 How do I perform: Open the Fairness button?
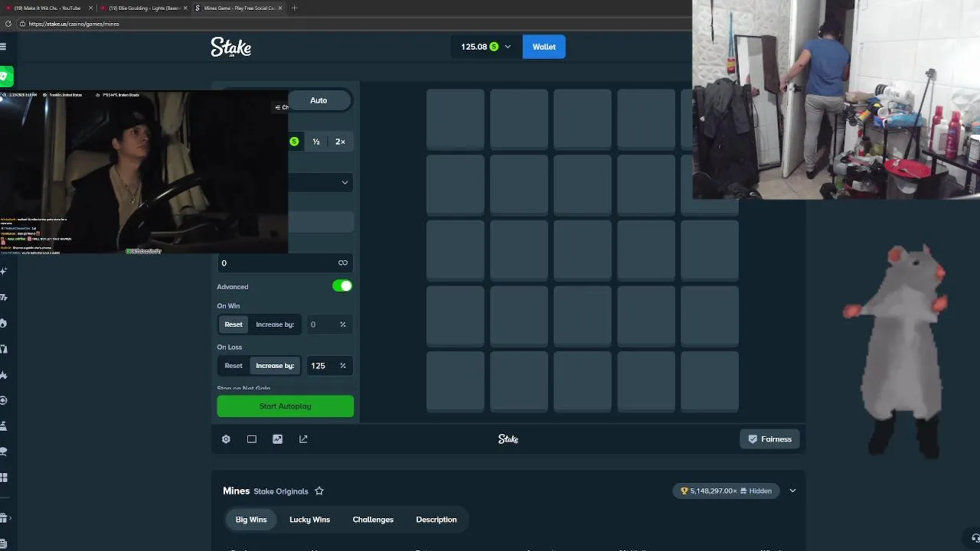[769, 439]
